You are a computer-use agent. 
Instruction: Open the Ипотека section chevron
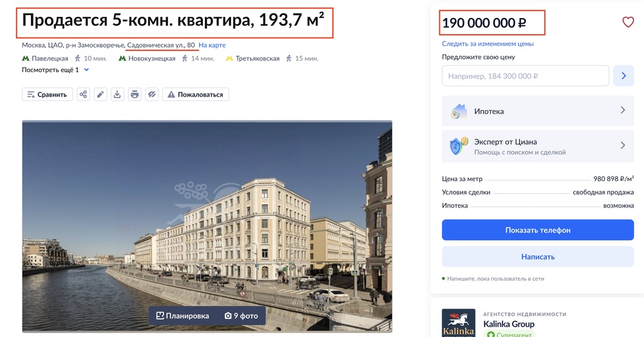623,110
